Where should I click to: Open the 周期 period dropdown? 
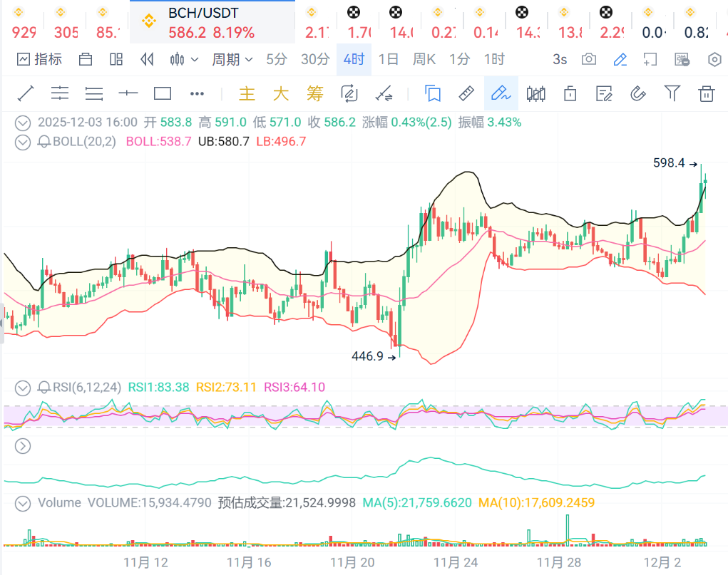tap(232, 59)
